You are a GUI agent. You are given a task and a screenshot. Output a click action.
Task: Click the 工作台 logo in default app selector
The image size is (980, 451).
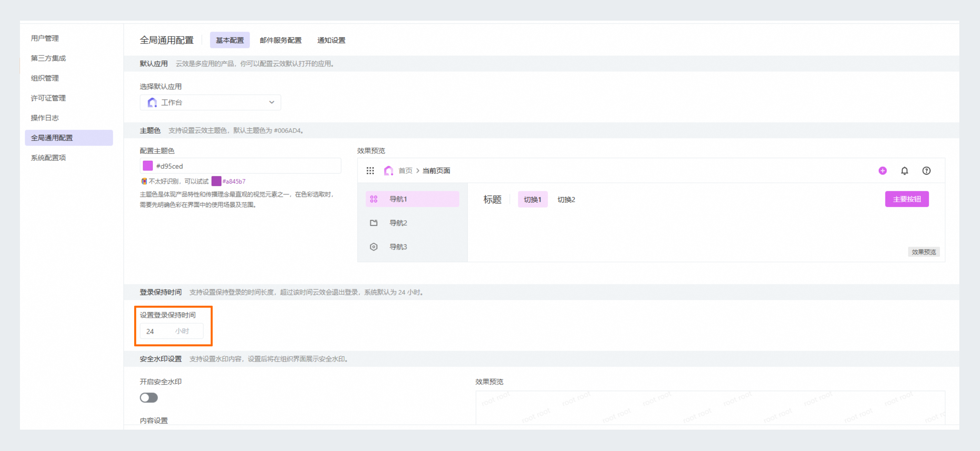pos(152,102)
